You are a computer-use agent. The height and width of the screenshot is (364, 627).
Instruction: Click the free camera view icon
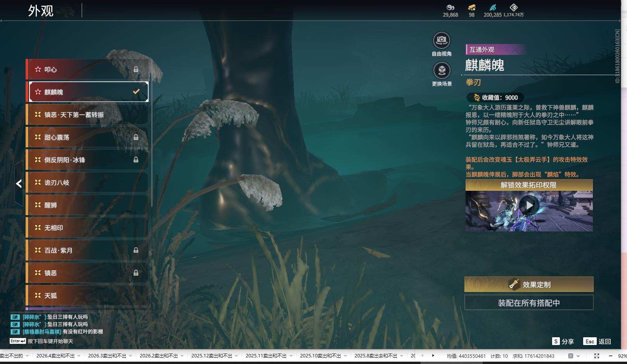pyautogui.click(x=442, y=40)
